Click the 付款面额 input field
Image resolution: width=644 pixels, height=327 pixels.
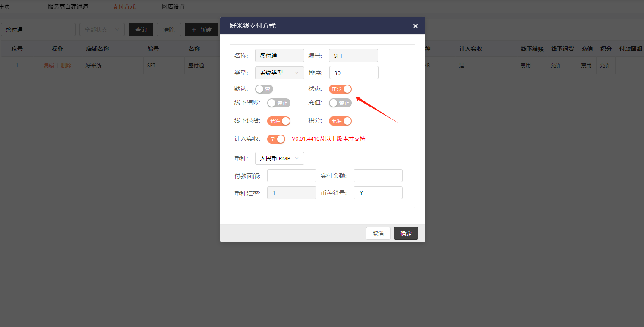pos(292,176)
